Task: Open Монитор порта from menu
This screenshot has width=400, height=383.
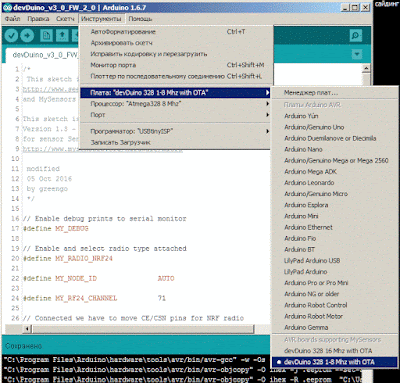Action: coord(176,65)
